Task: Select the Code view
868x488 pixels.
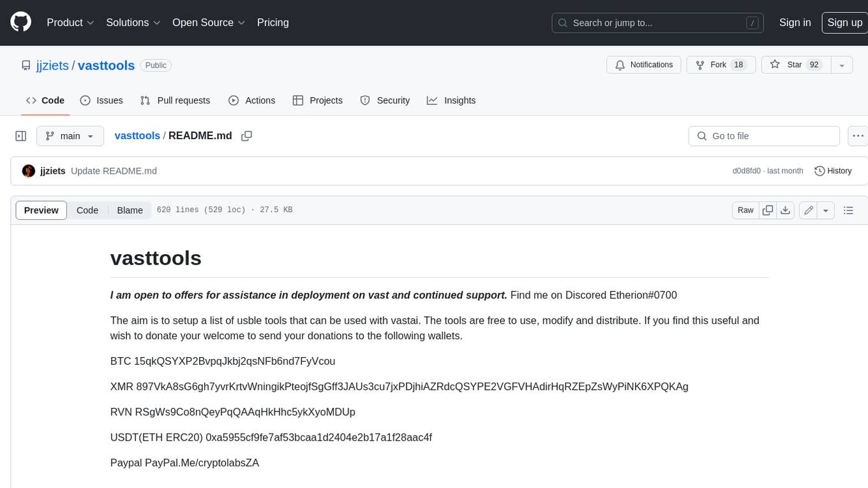Action: 87,210
